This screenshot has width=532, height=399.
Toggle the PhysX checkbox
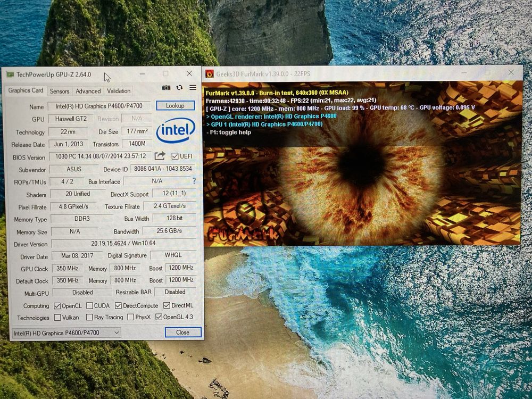(131, 317)
